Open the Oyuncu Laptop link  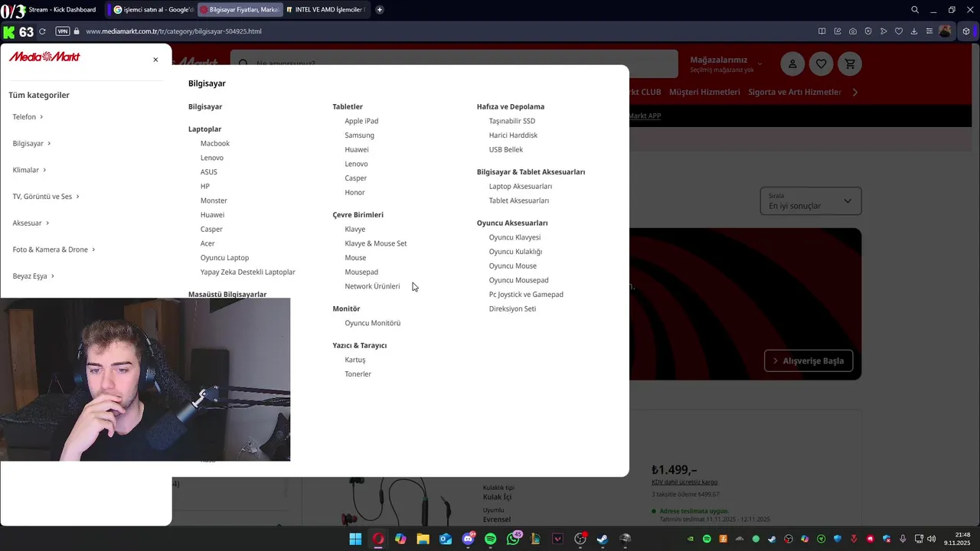click(224, 258)
